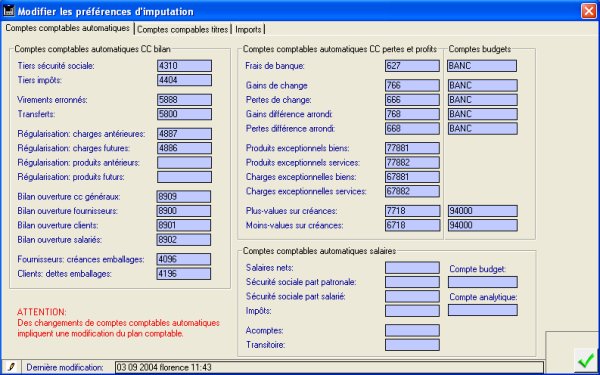Image resolution: width=600 pixels, height=375 pixels.
Task: Click the Compte budget salaires field
Action: tap(483, 282)
